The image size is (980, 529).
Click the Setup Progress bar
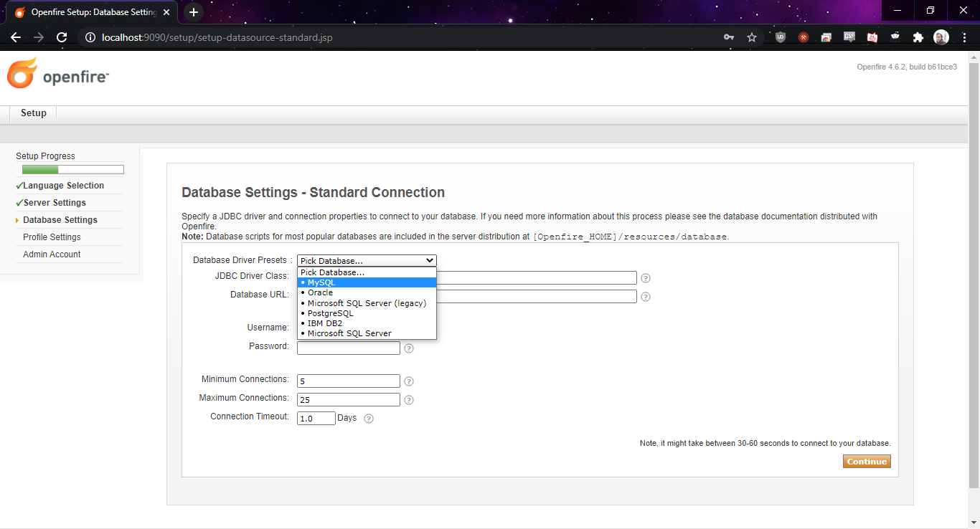72,170
